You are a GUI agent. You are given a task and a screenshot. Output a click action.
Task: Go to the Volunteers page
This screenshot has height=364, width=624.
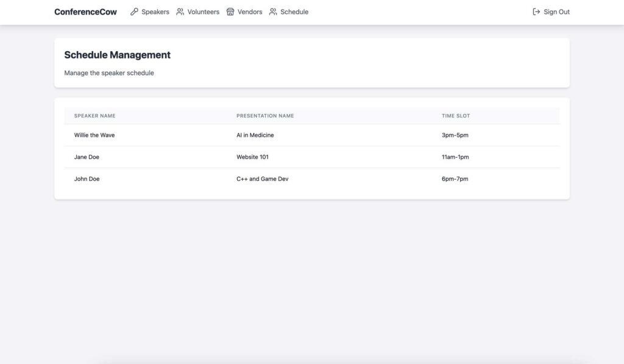click(204, 12)
